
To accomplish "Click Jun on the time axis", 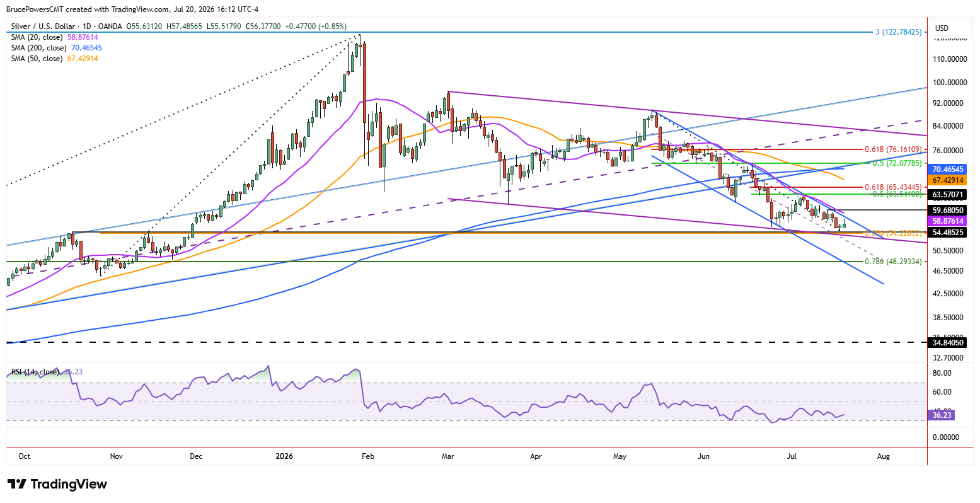I will [x=704, y=455].
